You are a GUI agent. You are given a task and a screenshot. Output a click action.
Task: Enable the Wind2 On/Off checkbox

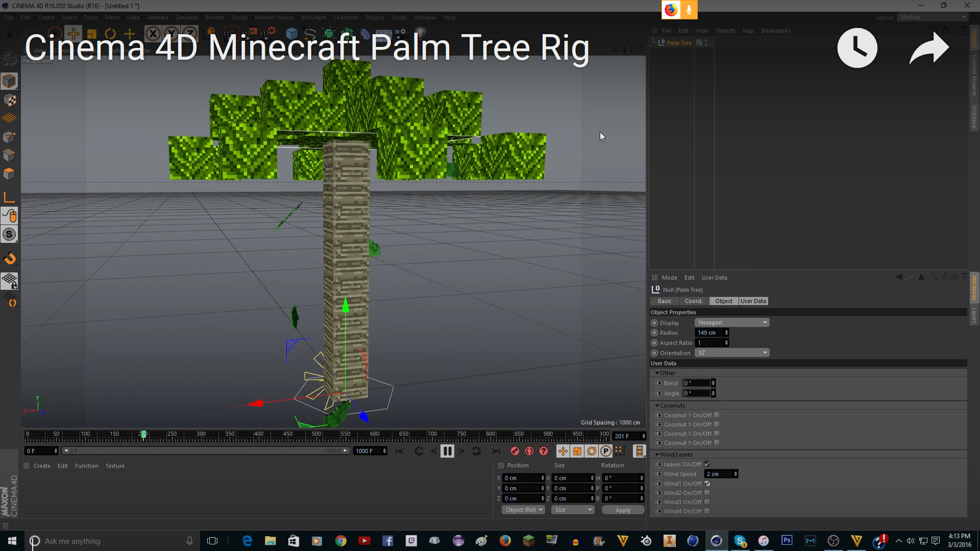pos(707,493)
